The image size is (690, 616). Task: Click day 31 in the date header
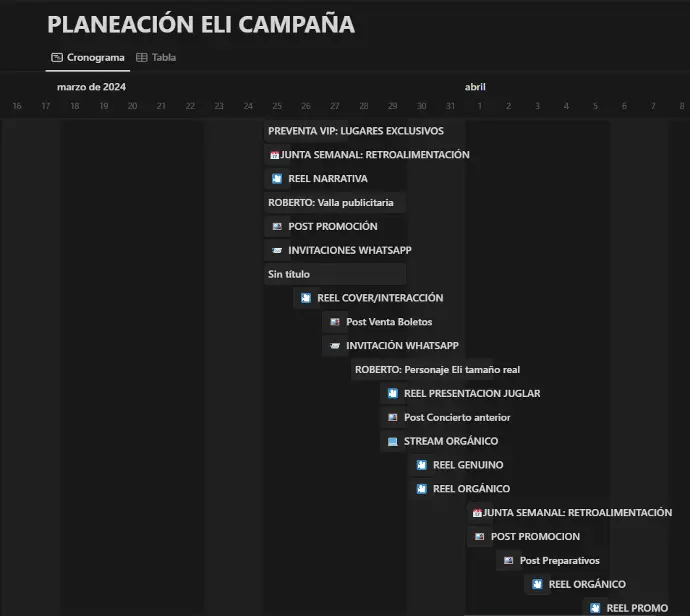tap(450, 106)
